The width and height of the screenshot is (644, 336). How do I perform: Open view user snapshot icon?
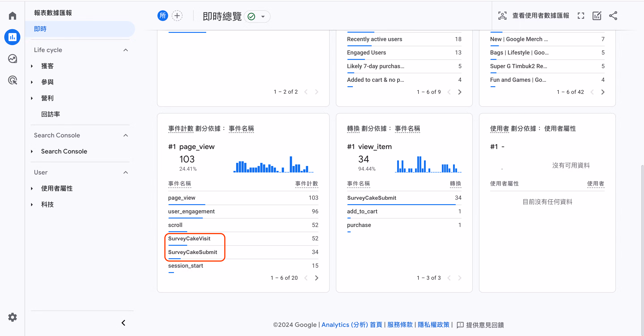coord(502,16)
